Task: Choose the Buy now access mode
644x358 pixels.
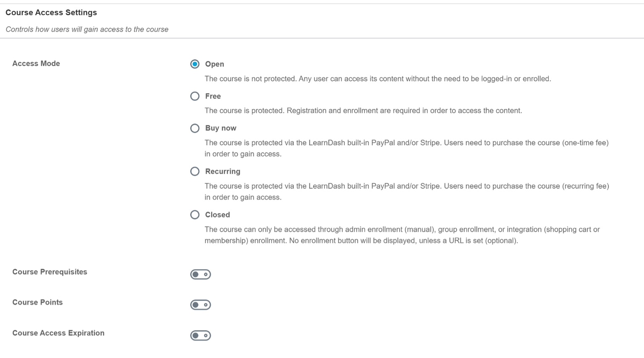Action: coord(194,128)
